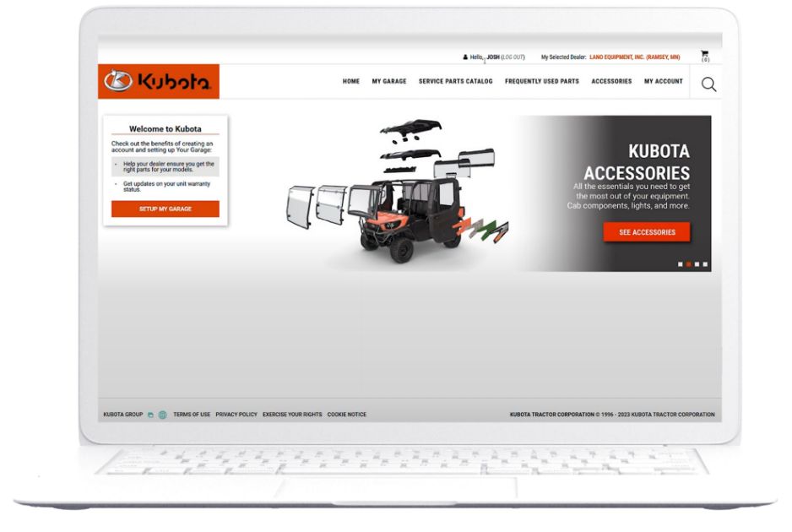Click the Welcome to Kubota heading
The height and width of the screenshot is (532, 792).
pyautogui.click(x=165, y=129)
